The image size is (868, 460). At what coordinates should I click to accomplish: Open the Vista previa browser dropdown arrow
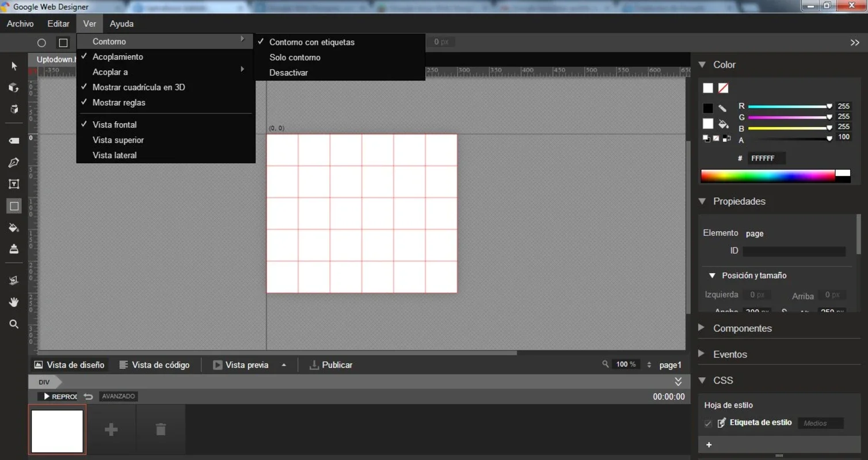pyautogui.click(x=284, y=365)
